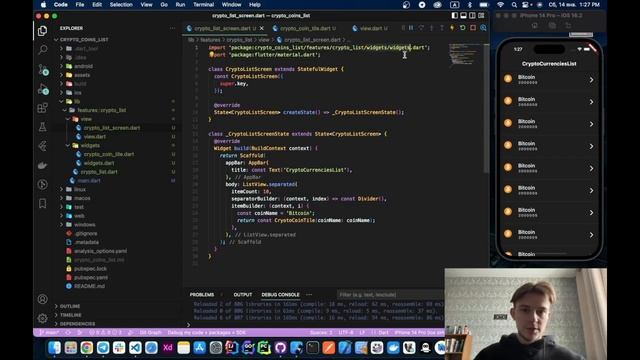
Task: Expand the DEPENDENCIES section
Action: coord(77,324)
